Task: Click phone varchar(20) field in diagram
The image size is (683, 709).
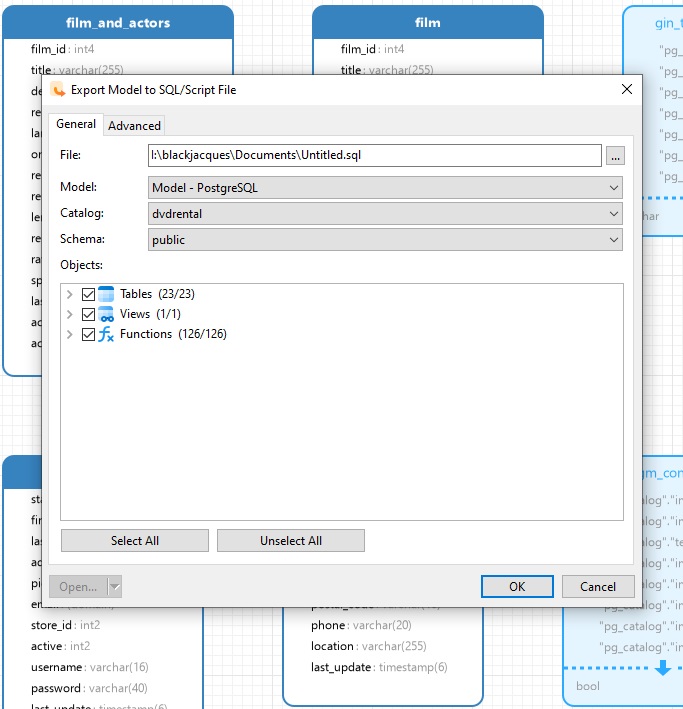Action: click(361, 625)
